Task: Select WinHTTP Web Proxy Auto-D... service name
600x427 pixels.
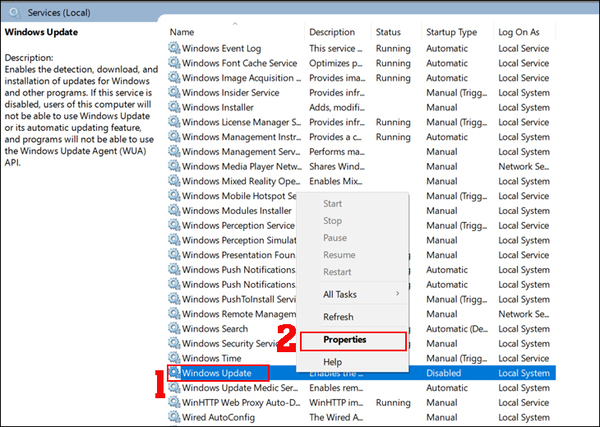Action: pos(241,403)
